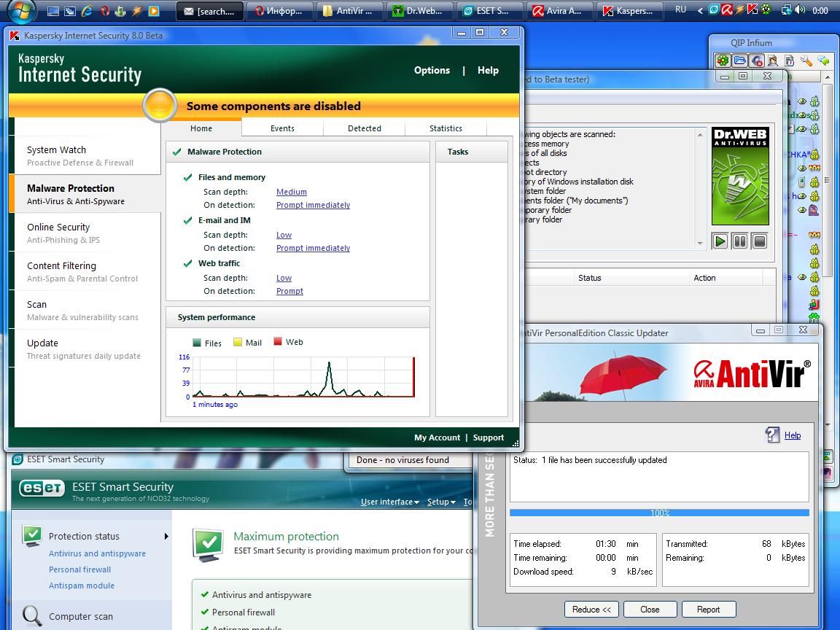
Task: Click QIP Infium flower status toolbar icon
Action: [723, 61]
